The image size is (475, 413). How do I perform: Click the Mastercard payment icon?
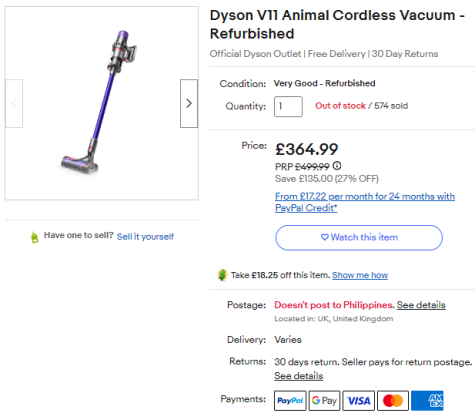click(x=393, y=400)
